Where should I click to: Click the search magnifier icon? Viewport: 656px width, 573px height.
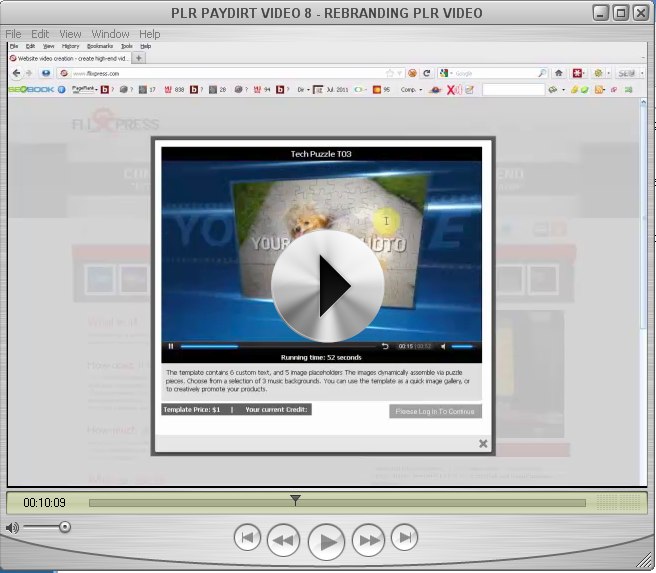[x=542, y=73]
